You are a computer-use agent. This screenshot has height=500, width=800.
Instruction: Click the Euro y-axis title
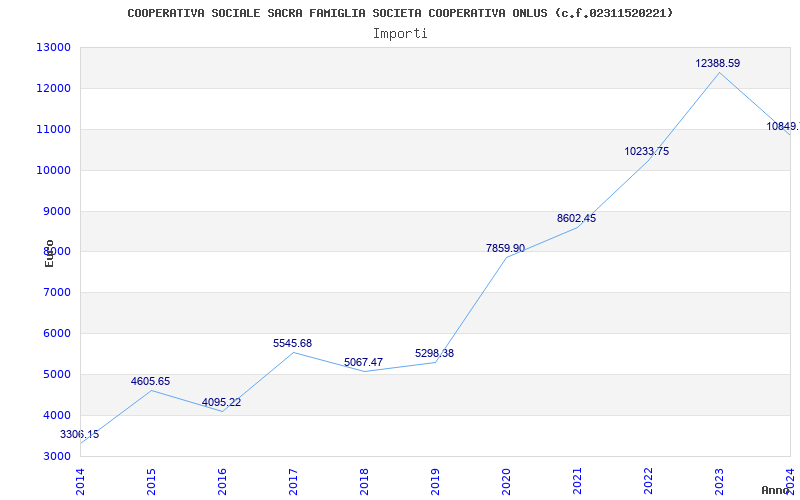49,253
